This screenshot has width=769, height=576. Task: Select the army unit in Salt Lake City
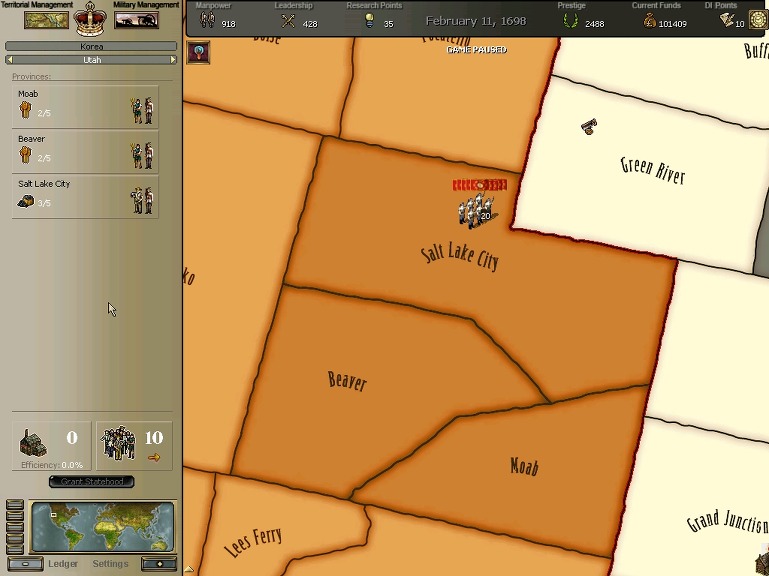[474, 207]
